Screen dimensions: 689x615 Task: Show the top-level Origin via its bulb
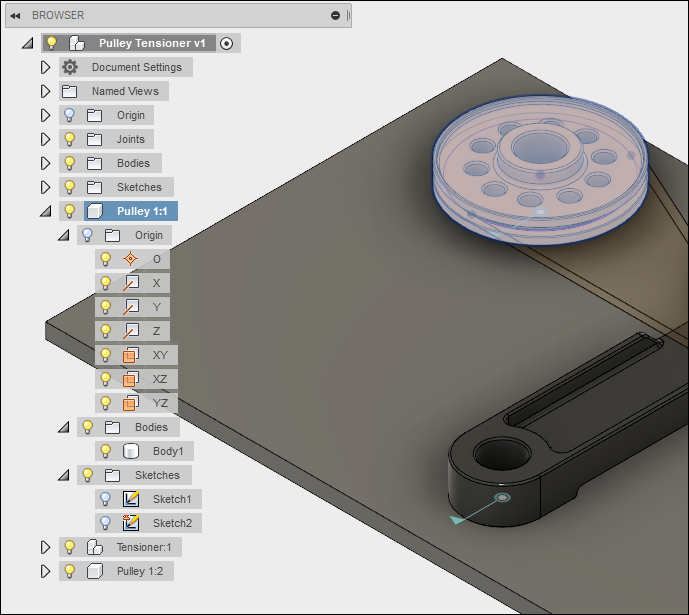pos(69,115)
